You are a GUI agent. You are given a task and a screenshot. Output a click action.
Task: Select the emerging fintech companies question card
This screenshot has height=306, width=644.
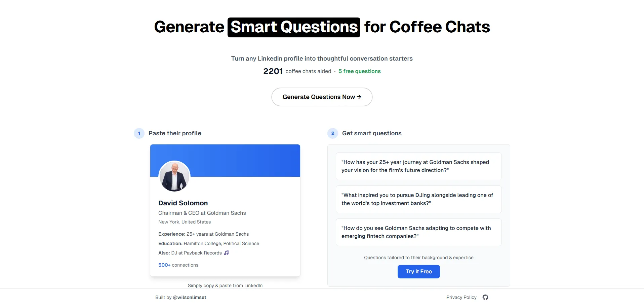click(x=418, y=232)
